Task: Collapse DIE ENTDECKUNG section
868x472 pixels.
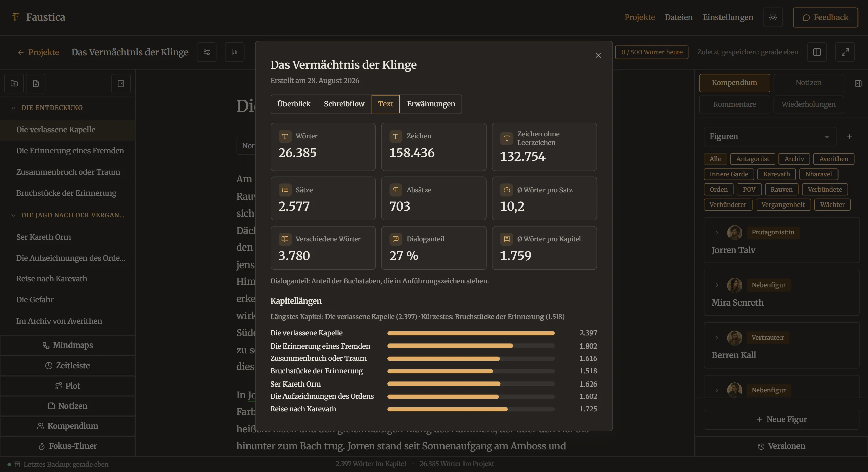Action: 13,108
